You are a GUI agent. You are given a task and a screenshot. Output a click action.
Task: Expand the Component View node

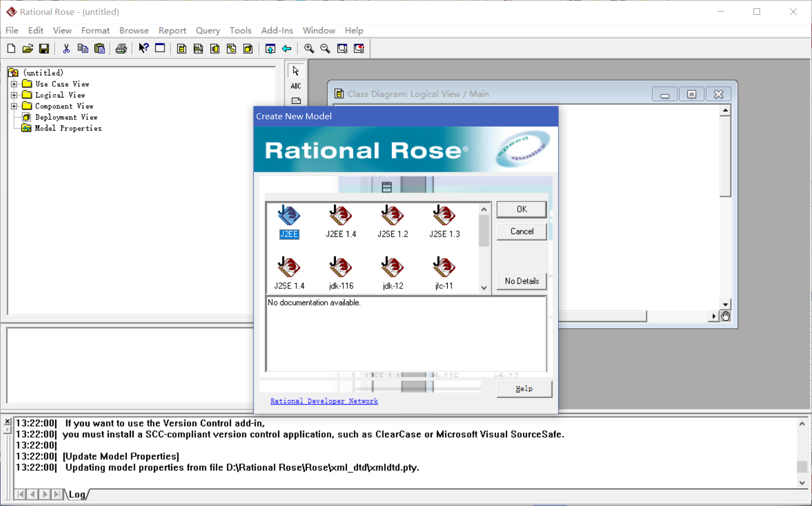pyautogui.click(x=14, y=106)
